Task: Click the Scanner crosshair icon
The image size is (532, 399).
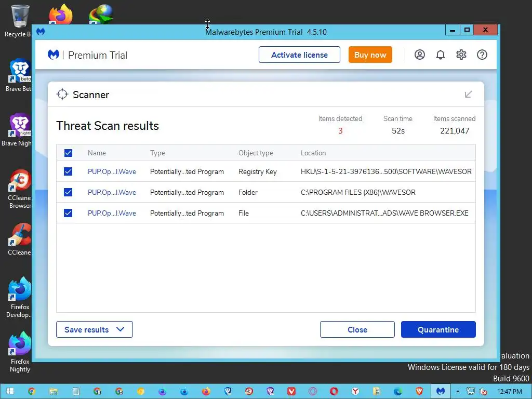Action: click(x=62, y=95)
